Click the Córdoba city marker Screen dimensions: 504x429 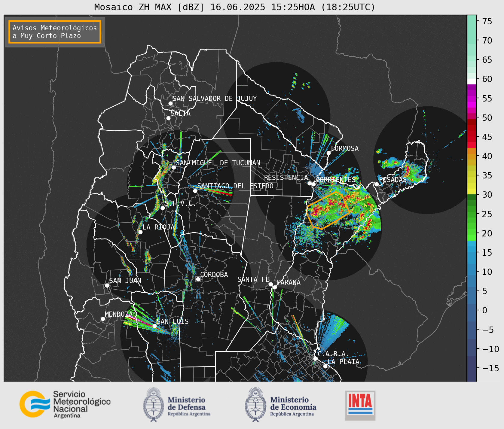(198, 279)
